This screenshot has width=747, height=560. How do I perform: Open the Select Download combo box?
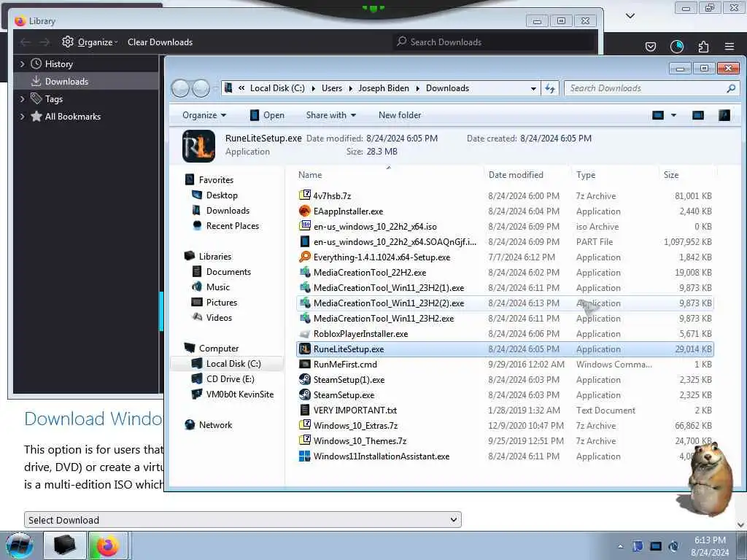(x=242, y=520)
